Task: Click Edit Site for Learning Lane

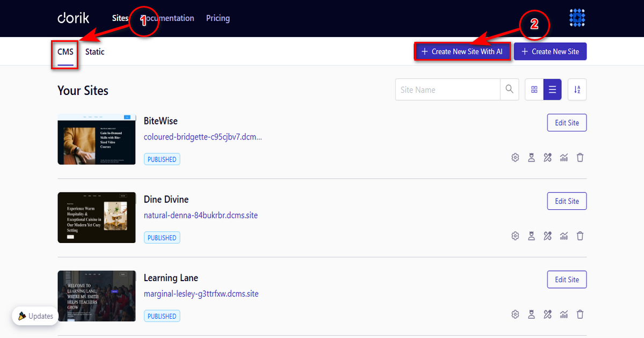Action: [567, 280]
